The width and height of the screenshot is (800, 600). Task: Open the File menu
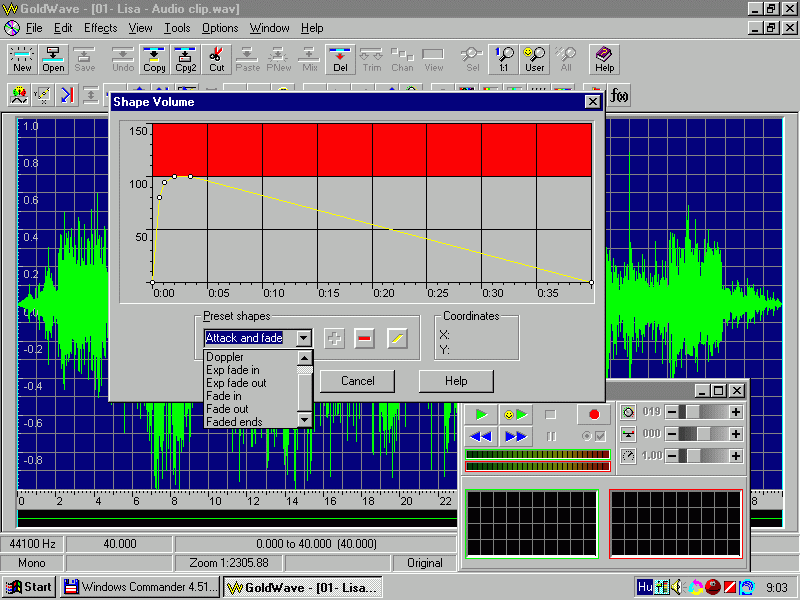tap(34, 28)
